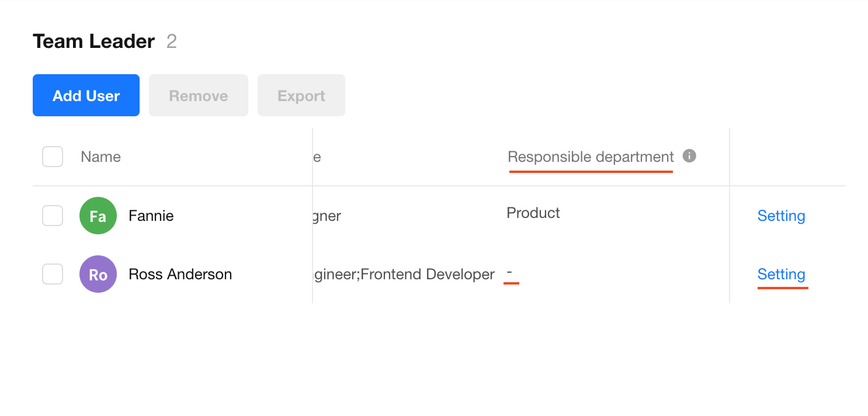Click the Add User button
868x416 pixels.
click(86, 95)
